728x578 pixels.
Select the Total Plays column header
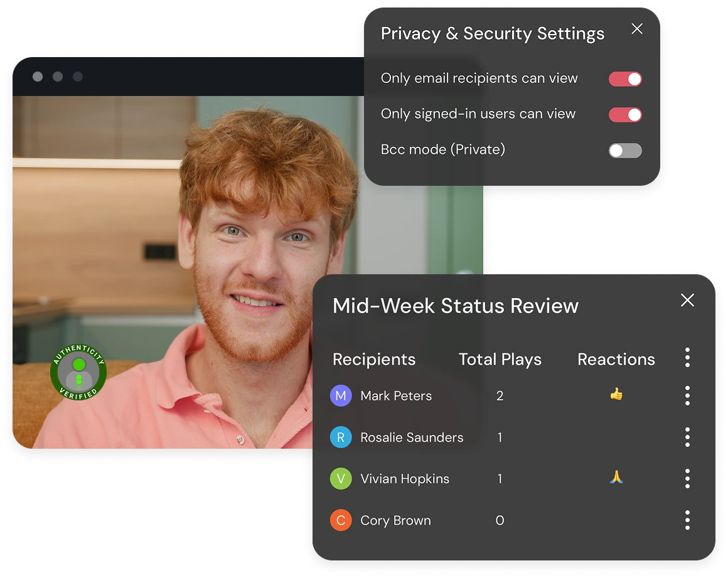[x=500, y=360]
